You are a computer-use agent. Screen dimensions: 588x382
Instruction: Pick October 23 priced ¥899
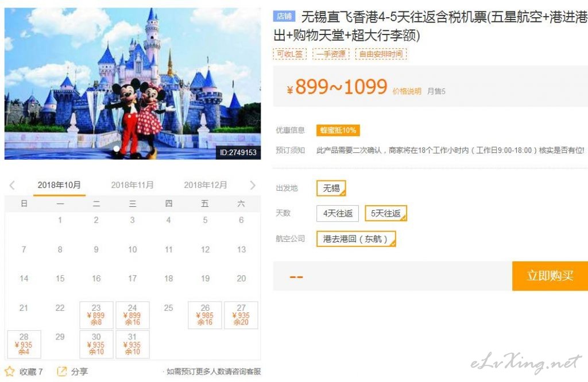coord(96,315)
